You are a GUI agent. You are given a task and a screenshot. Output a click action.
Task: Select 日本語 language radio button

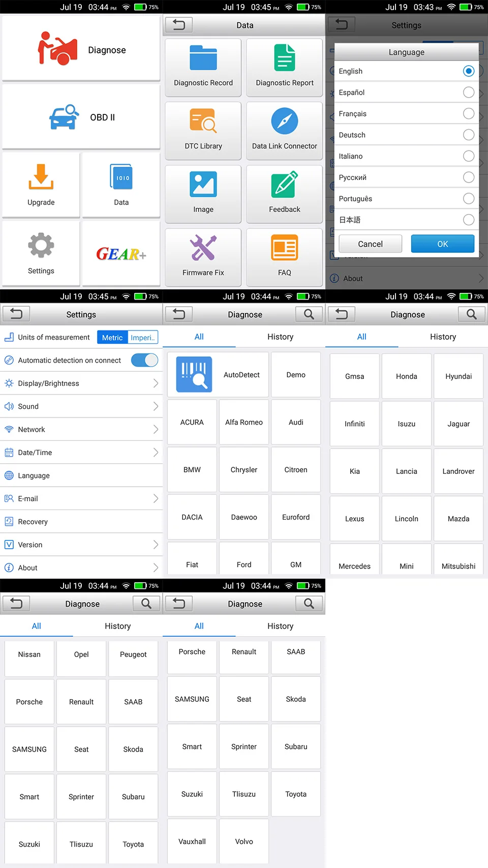click(x=469, y=220)
